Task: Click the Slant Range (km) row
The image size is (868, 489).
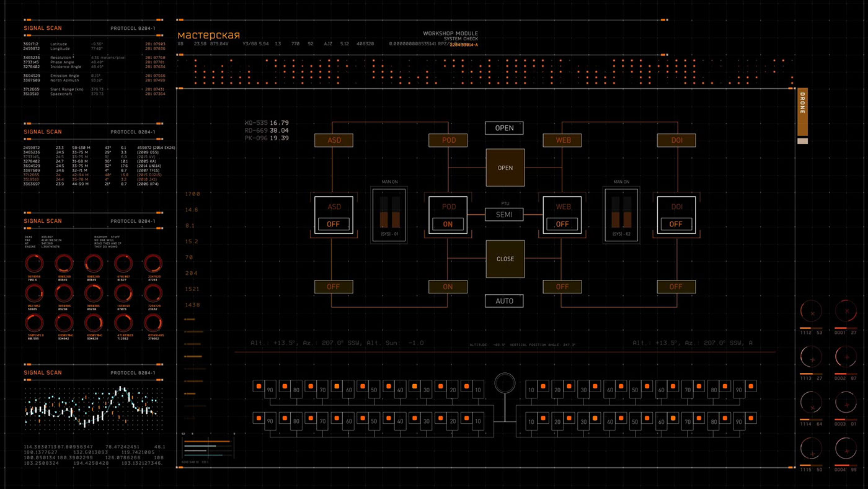Action: click(x=94, y=89)
